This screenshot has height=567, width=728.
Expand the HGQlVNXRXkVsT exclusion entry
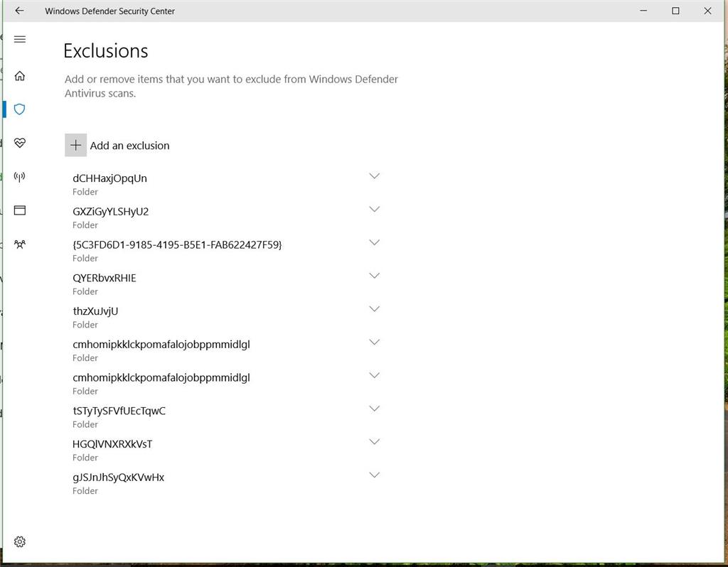point(375,442)
